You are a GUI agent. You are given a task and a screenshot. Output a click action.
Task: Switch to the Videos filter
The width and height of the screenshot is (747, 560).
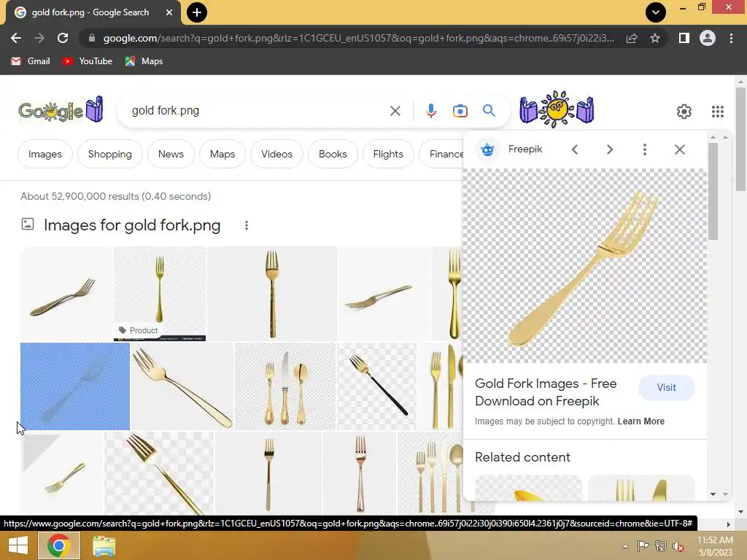(276, 154)
